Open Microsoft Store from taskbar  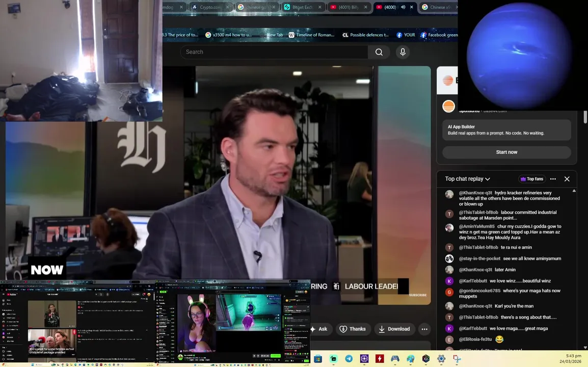click(x=318, y=359)
